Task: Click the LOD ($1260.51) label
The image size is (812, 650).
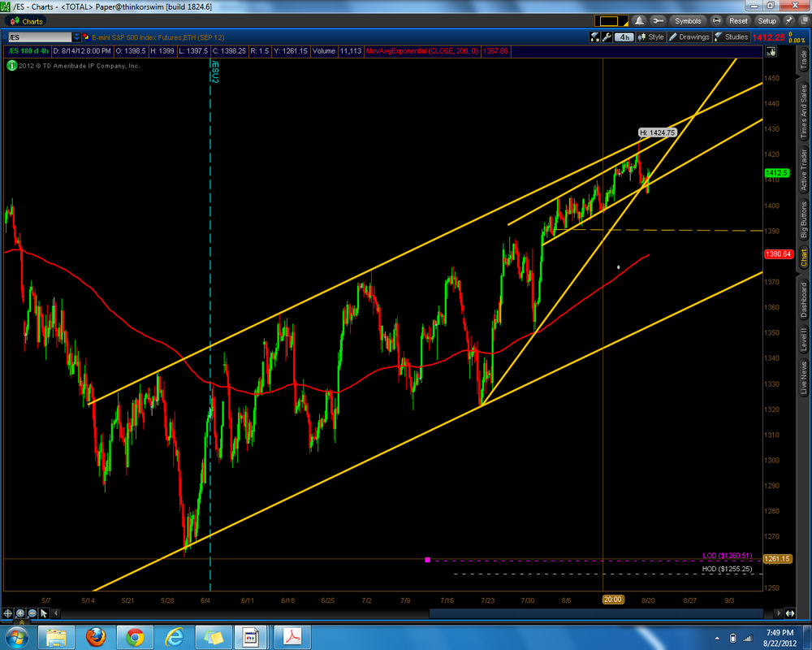Action: pyautogui.click(x=727, y=556)
